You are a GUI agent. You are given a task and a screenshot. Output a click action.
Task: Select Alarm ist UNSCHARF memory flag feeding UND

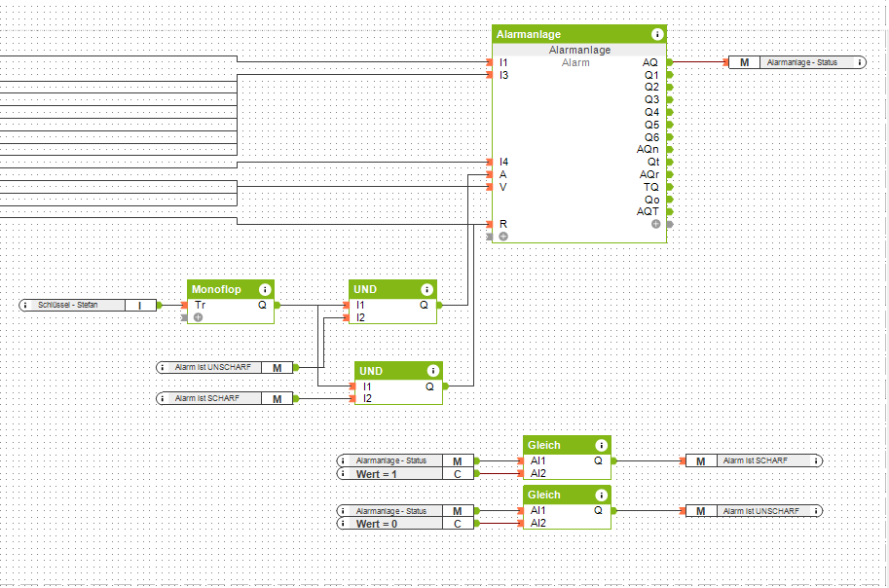225,368
